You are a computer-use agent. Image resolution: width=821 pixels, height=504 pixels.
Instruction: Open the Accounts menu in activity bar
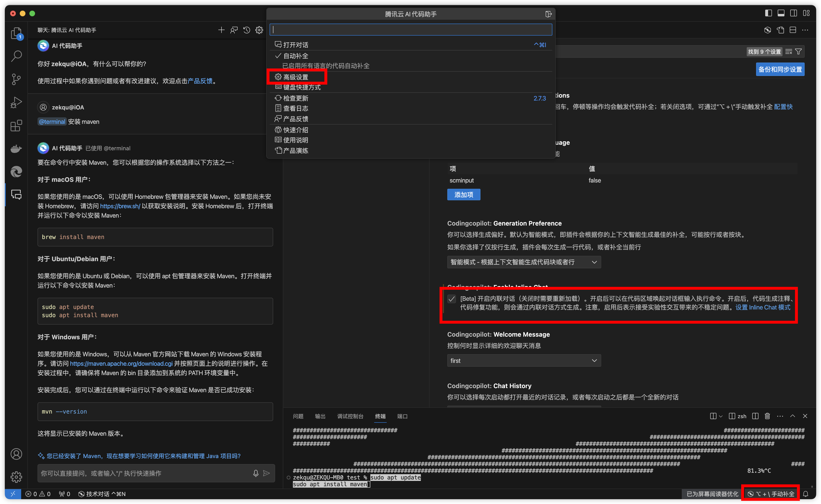[x=16, y=454]
